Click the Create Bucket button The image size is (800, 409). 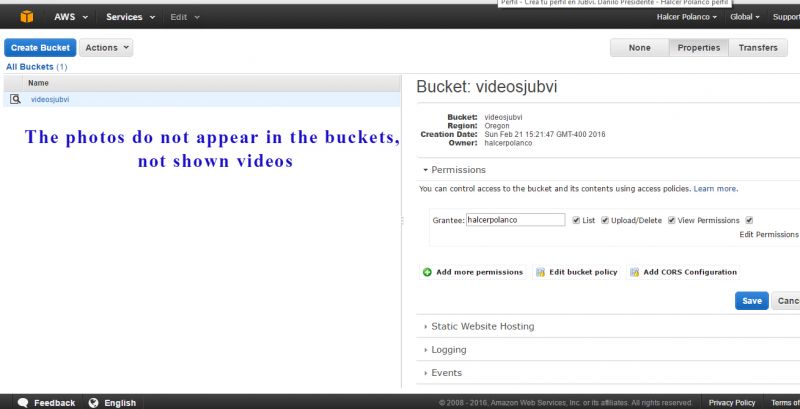pos(40,47)
